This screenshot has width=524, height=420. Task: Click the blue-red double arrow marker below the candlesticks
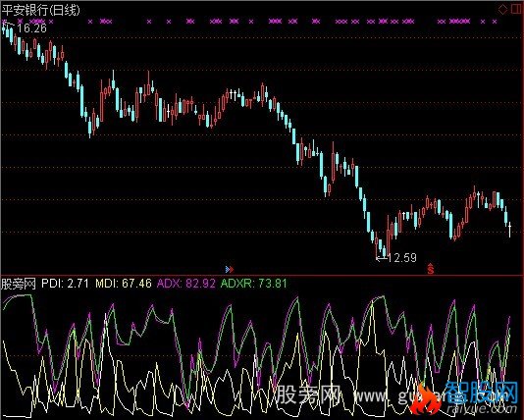point(230,269)
